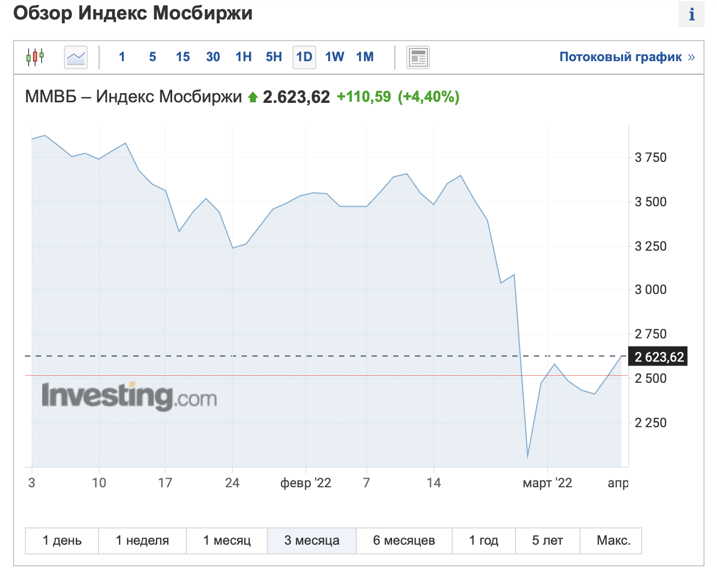Viewport: 717px width, 588px height.
Task: Show the 1 день range tab
Action: 62,540
